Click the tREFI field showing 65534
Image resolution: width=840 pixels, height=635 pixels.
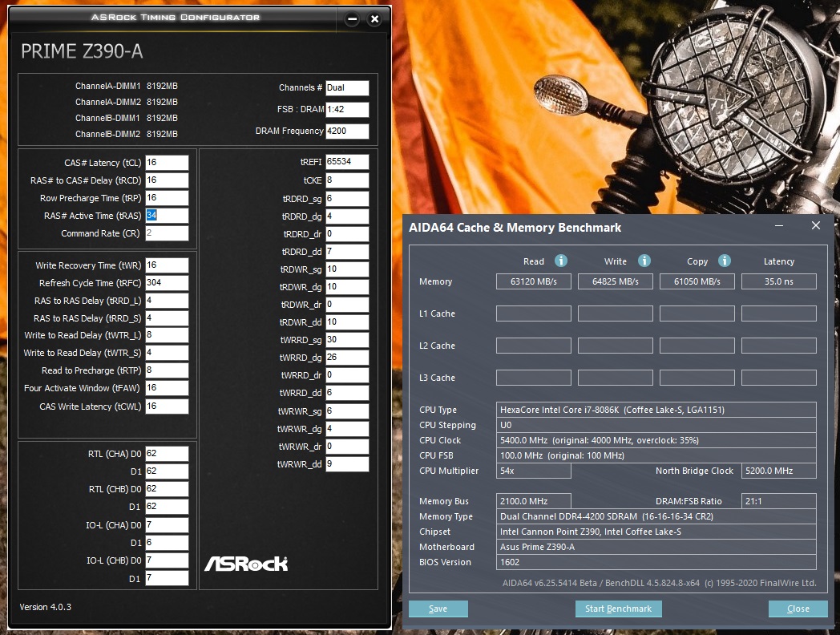(347, 162)
